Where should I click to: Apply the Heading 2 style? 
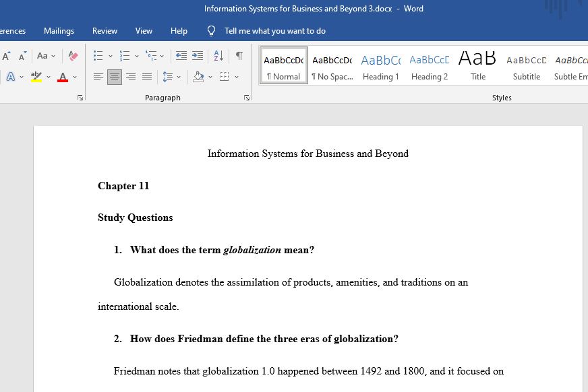[430, 65]
